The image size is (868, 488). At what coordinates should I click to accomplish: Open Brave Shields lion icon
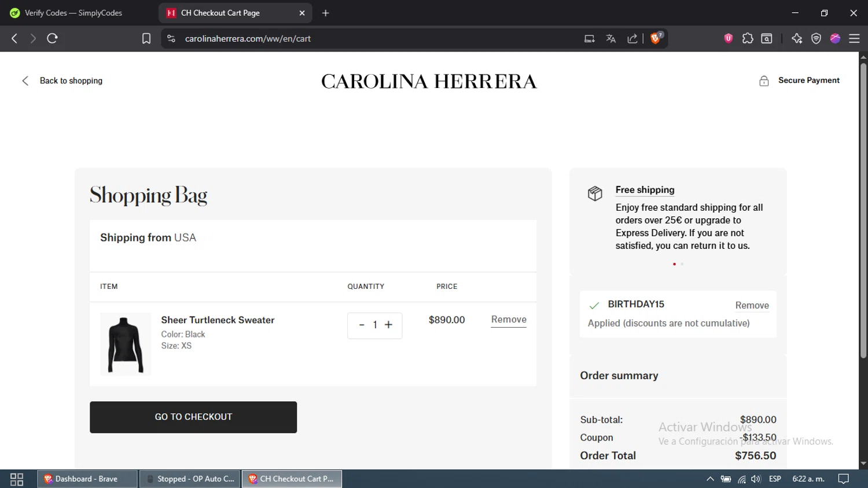point(656,38)
